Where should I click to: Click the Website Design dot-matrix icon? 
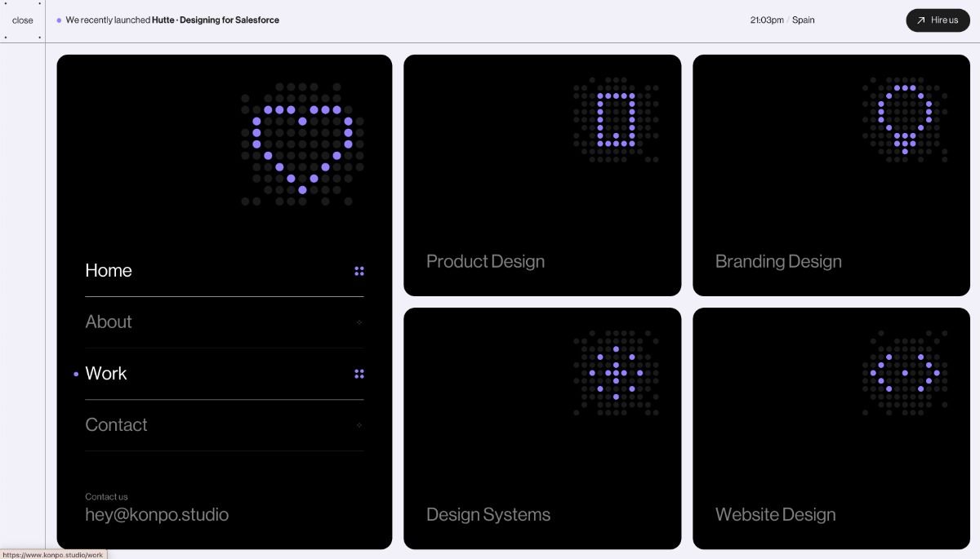pos(906,371)
